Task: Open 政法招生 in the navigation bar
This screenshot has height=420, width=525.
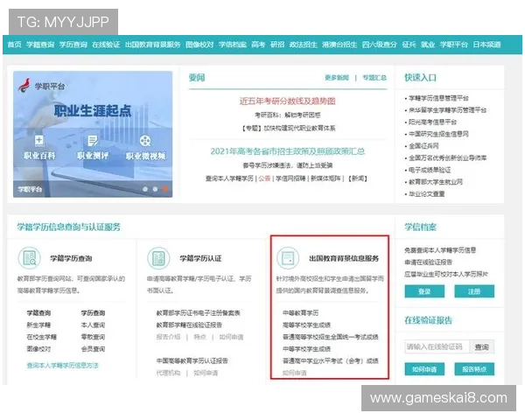Action: (x=303, y=45)
